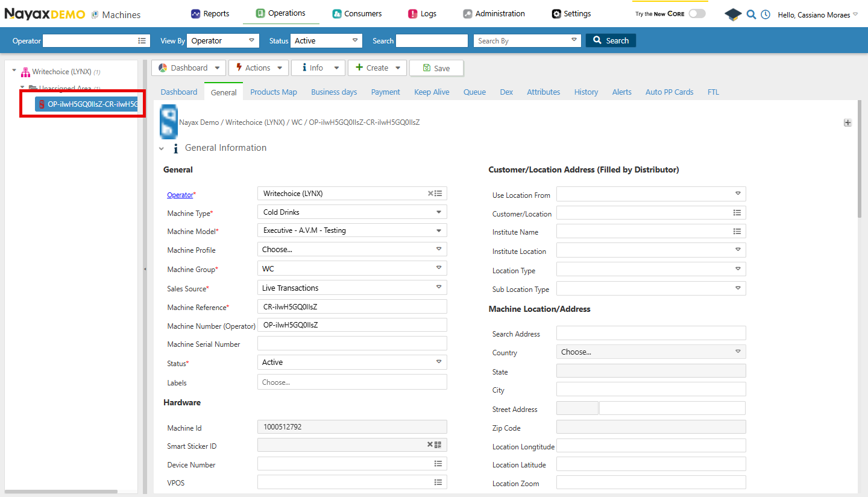Open the Status filter dropdown in the search bar
This screenshot has height=497, width=868.
(x=326, y=40)
